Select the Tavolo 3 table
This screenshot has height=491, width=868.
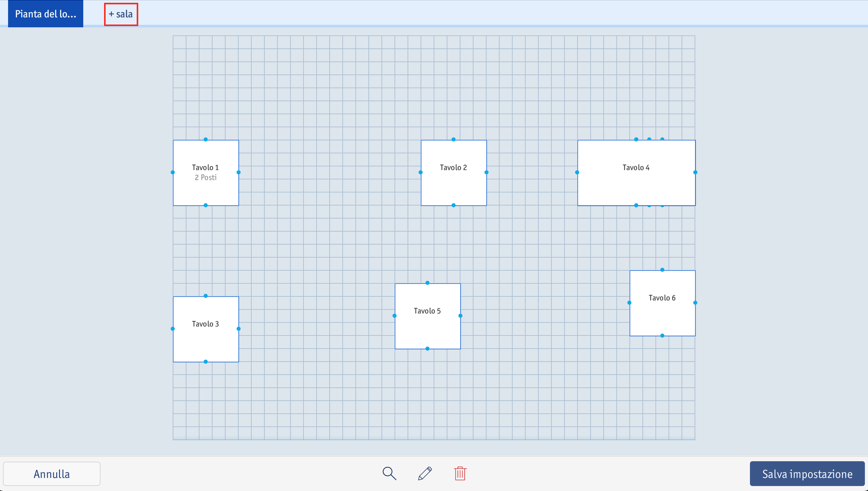click(x=206, y=329)
